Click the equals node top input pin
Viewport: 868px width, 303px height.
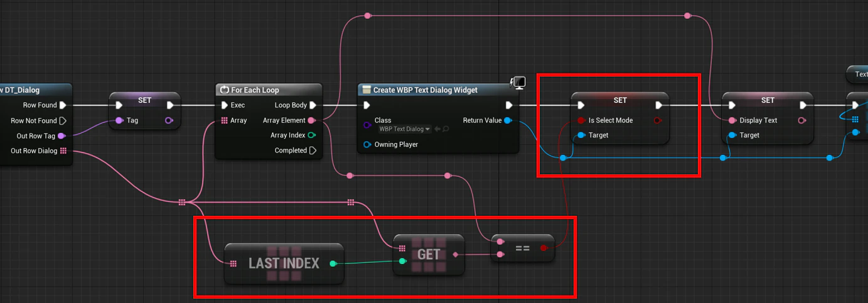[500, 242]
